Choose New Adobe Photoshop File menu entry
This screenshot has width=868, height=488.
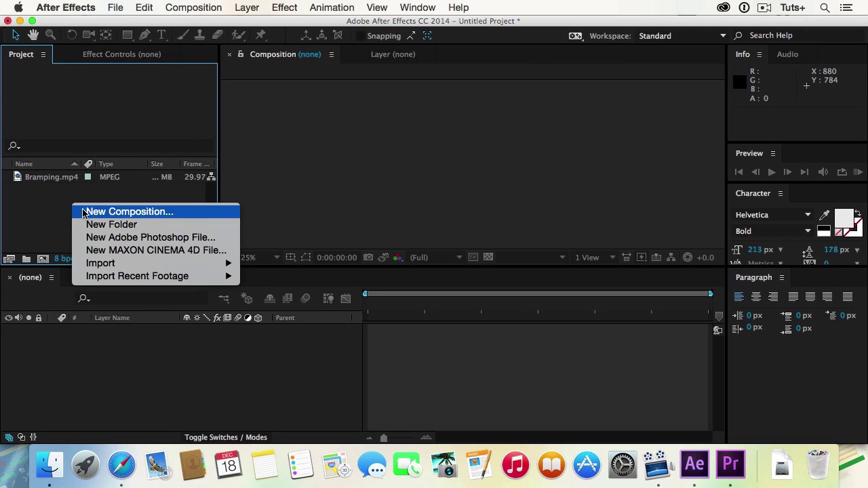[x=156, y=237]
